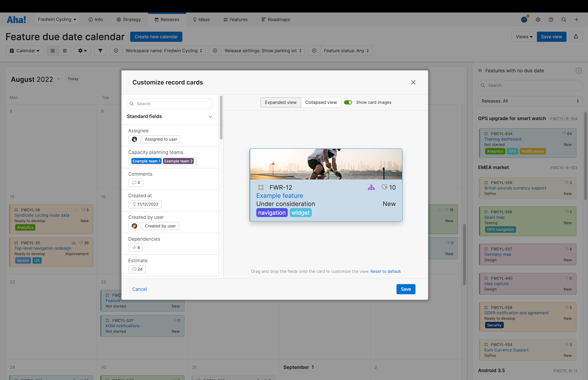Click the magnifier search icon in top navigation
The height and width of the screenshot is (380, 588).
[564, 20]
